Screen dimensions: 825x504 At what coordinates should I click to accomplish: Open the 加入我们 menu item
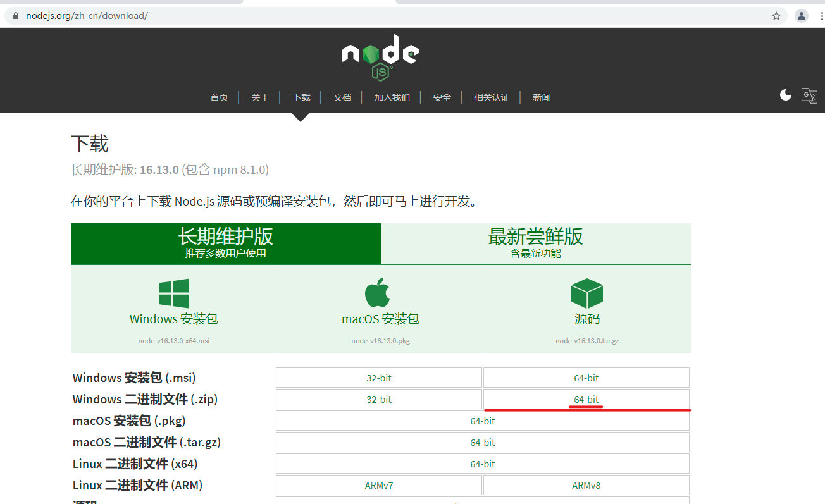[391, 97]
